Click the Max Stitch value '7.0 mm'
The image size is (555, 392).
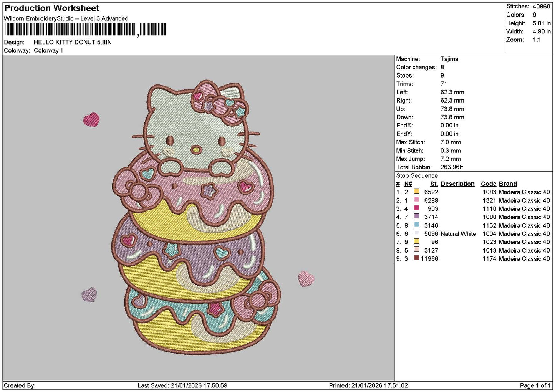[x=451, y=142]
